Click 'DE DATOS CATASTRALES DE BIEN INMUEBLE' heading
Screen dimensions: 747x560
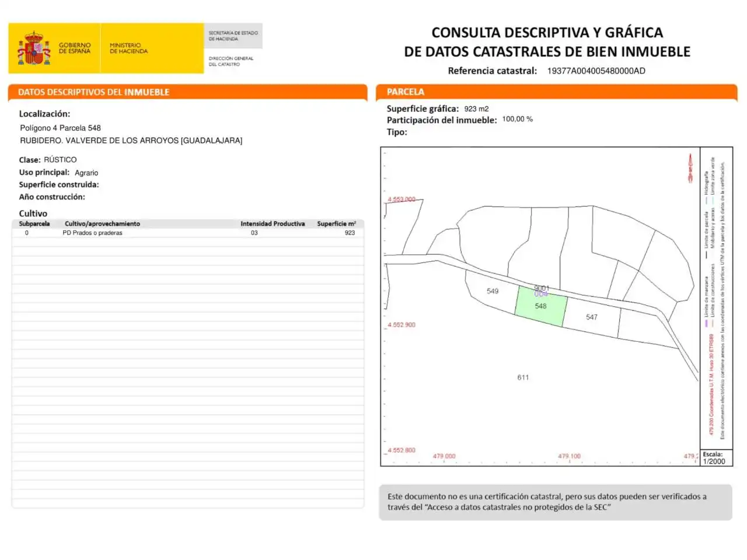[x=547, y=51]
